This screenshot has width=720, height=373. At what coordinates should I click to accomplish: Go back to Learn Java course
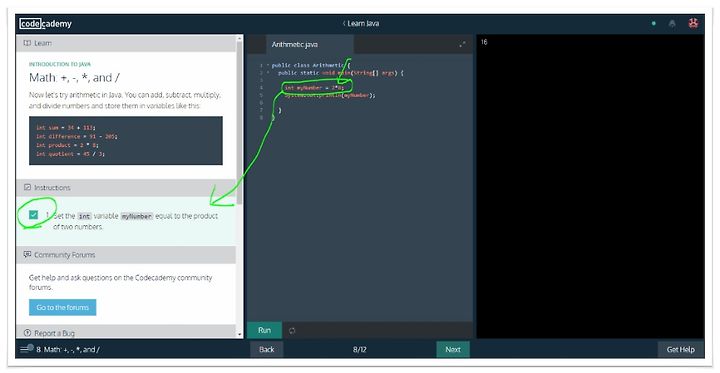click(360, 23)
